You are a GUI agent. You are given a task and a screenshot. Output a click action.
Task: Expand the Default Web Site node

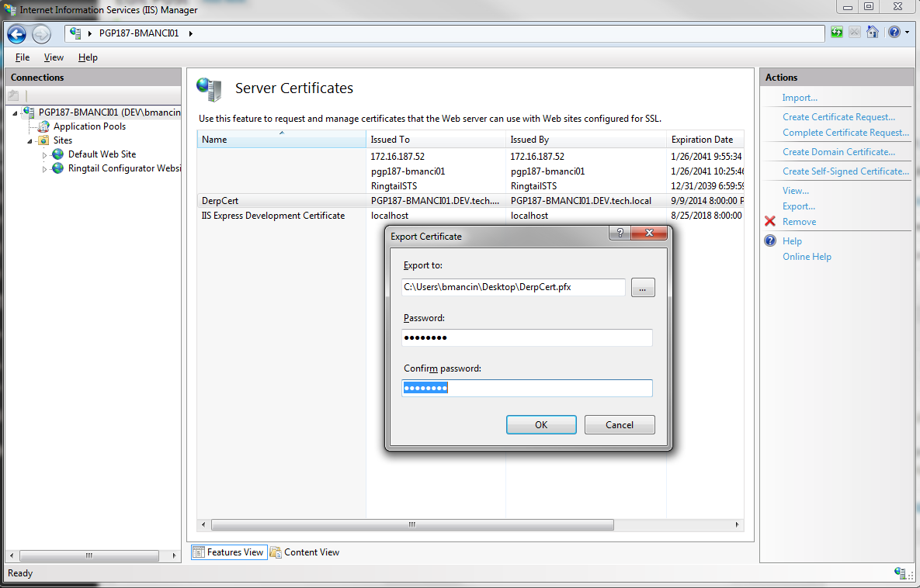coord(44,155)
